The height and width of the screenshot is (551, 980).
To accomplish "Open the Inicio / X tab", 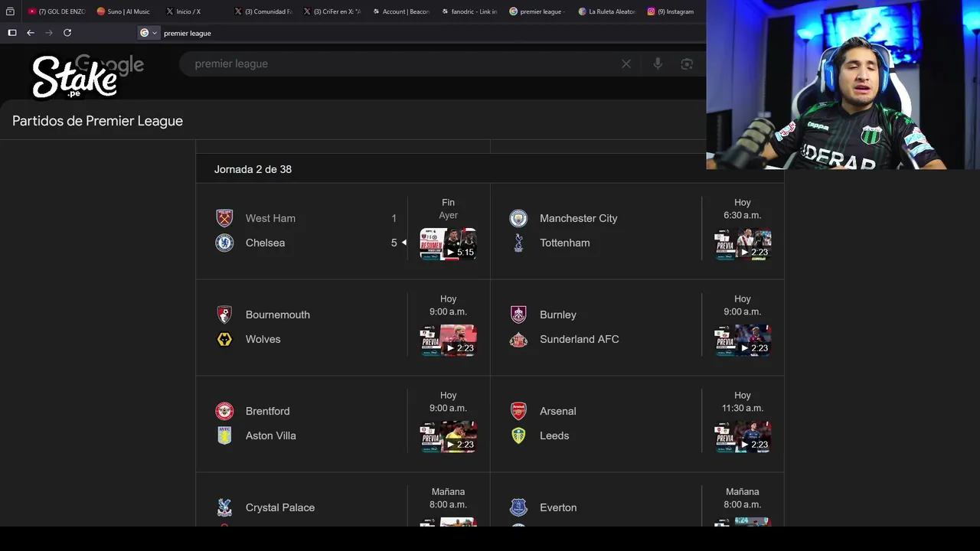I will coord(184,11).
